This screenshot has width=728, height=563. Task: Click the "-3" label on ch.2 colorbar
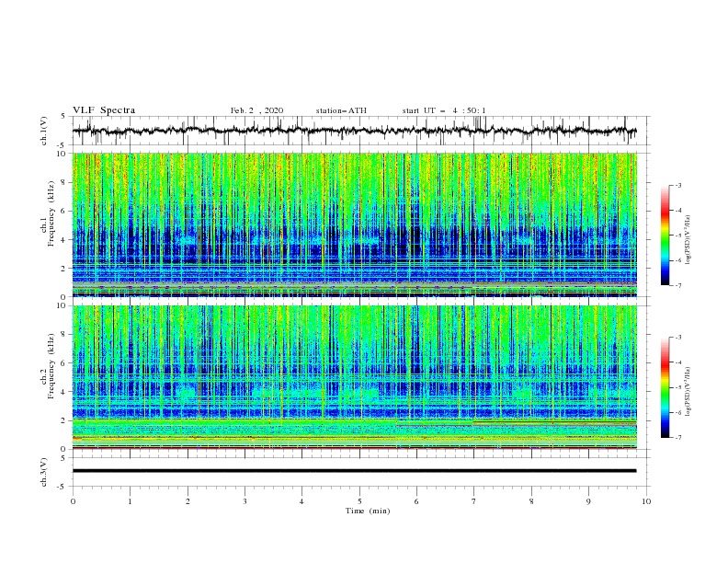point(677,338)
